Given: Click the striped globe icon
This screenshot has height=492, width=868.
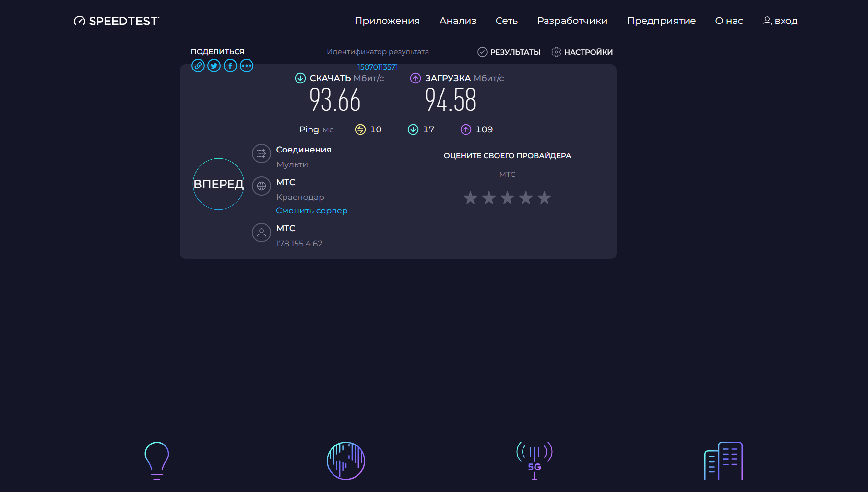Looking at the screenshot, I should click(346, 461).
